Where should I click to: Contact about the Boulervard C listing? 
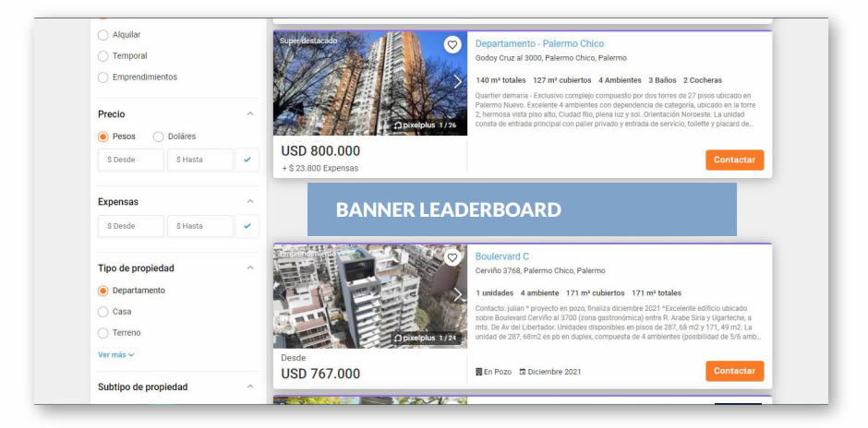735,371
